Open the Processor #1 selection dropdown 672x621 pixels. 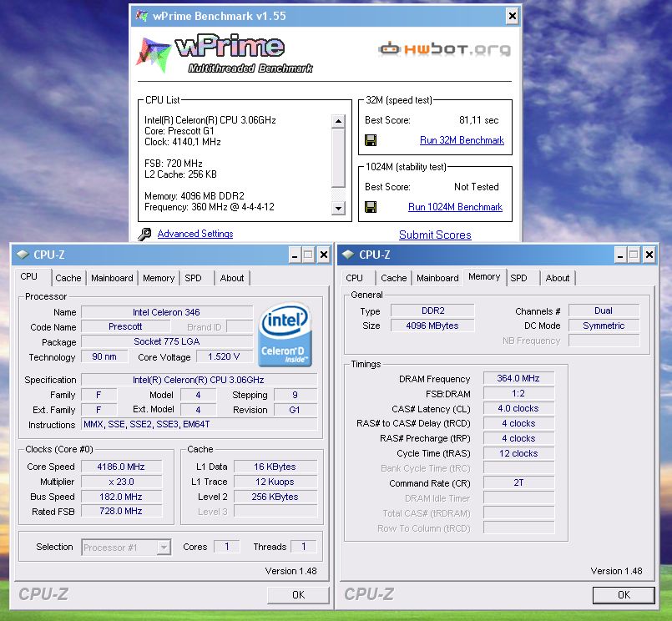click(164, 548)
